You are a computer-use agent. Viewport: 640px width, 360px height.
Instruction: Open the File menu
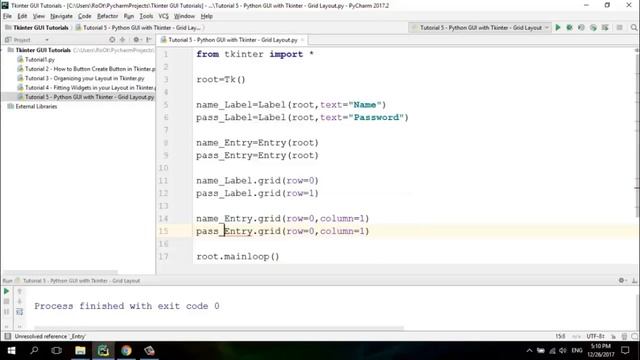[x=7, y=16]
